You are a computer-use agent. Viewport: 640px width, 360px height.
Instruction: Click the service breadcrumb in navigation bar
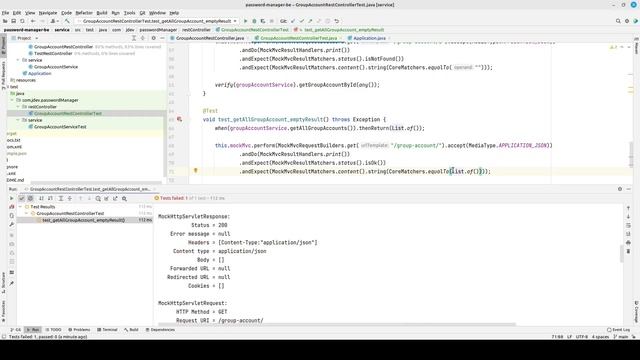[62, 30]
